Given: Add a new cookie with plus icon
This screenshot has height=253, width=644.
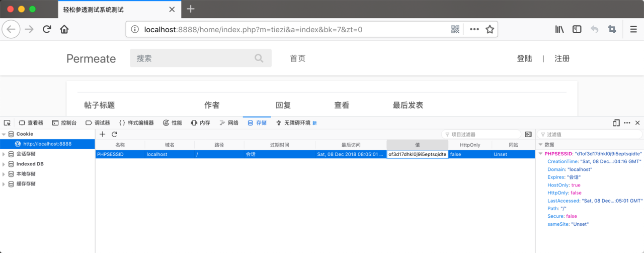Looking at the screenshot, I should (102, 134).
